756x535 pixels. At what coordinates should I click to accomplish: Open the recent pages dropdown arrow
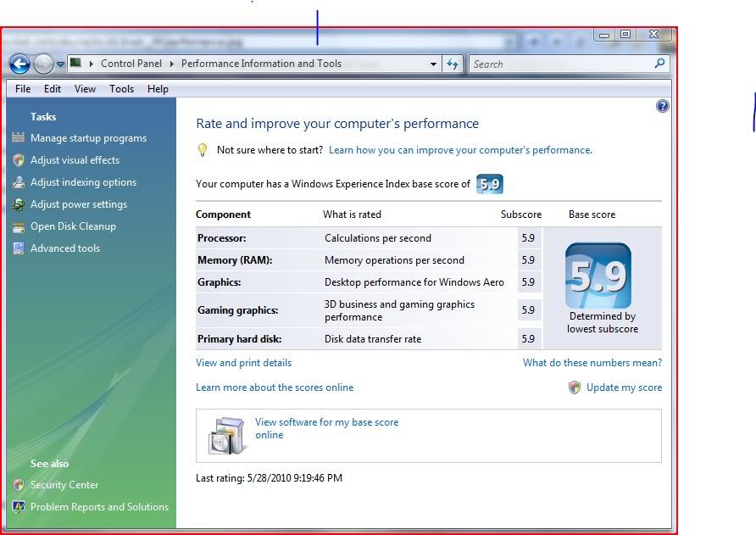click(60, 64)
